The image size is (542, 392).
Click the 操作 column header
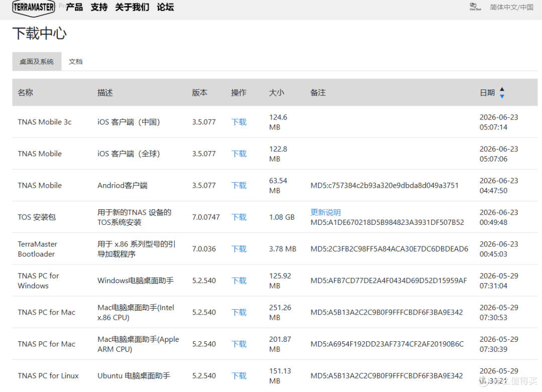tap(239, 93)
